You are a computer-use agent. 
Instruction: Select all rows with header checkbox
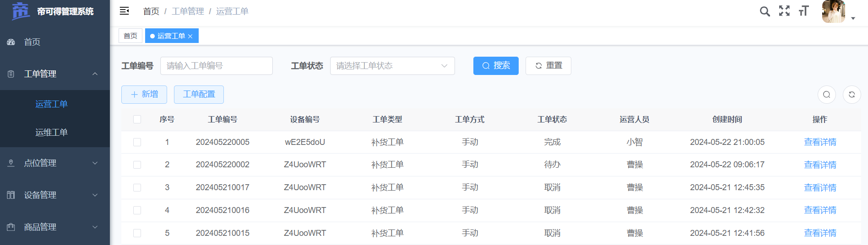coord(137,119)
